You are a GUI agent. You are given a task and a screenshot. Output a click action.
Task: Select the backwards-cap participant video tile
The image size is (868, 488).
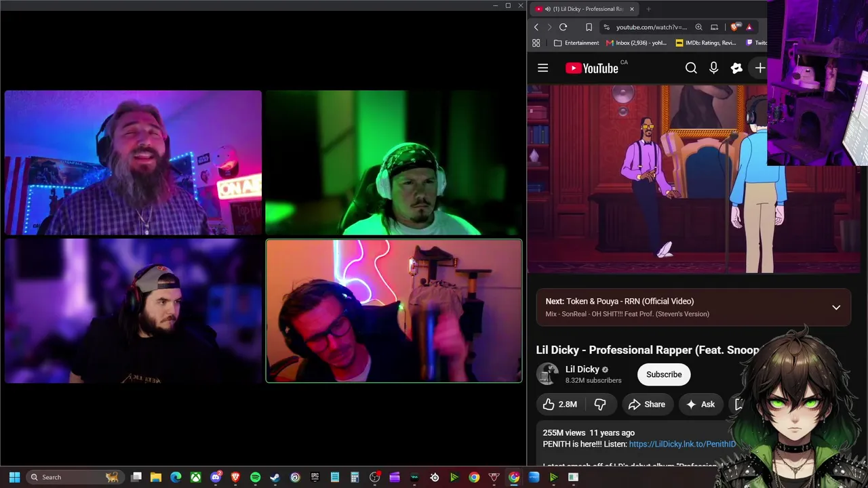(133, 311)
